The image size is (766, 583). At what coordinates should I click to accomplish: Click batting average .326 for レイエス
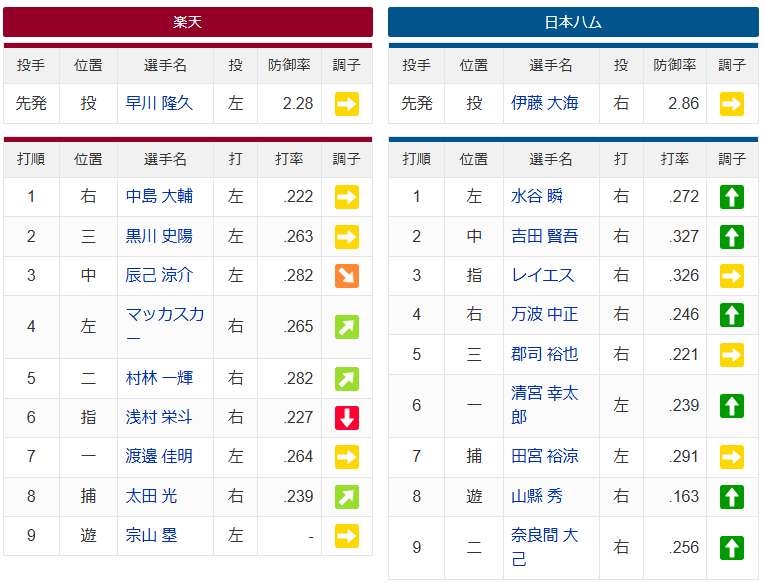[x=684, y=276]
